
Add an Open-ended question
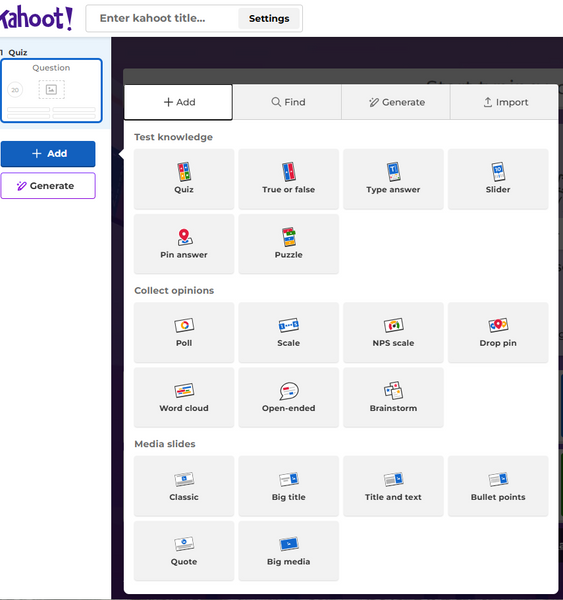[288, 398]
